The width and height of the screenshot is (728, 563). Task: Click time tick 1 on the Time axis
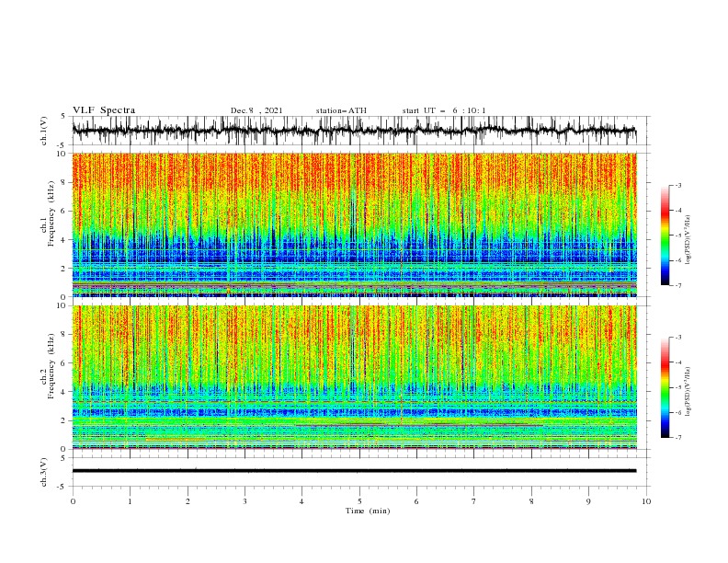(x=130, y=501)
